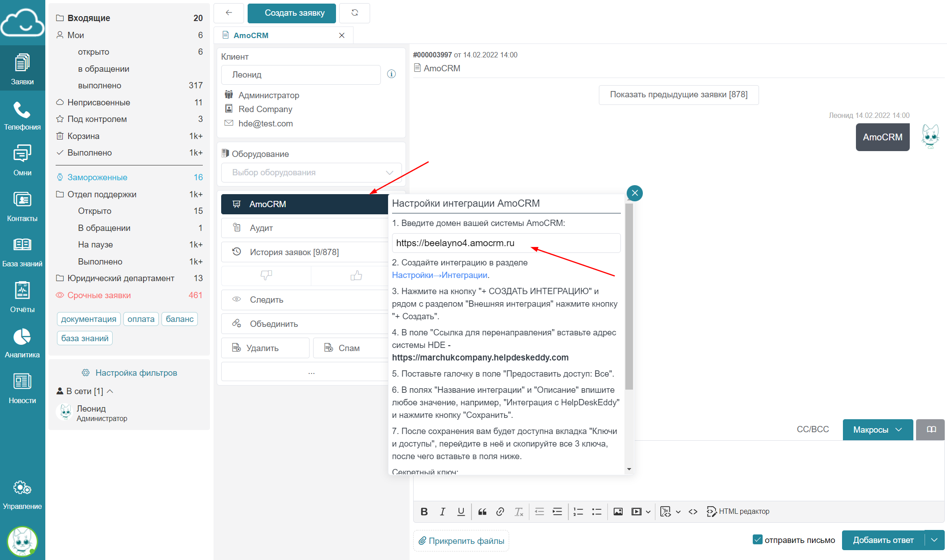Select the Корзина filter
Viewport: 947px width, 560px height.
[129, 136]
